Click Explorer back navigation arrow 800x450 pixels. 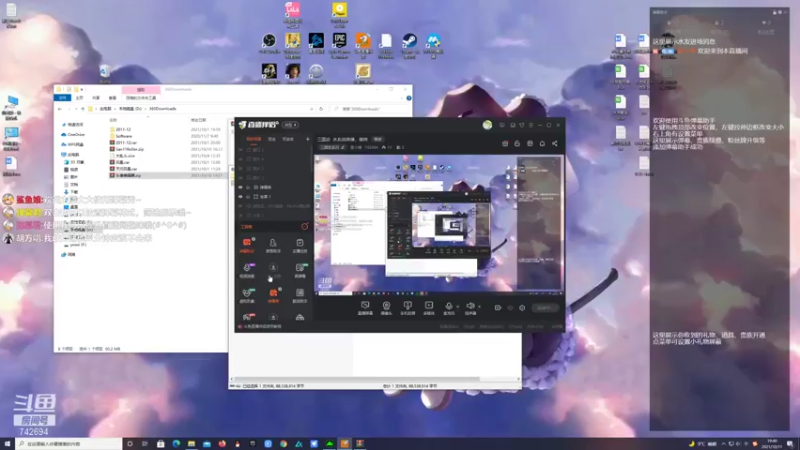(60, 109)
